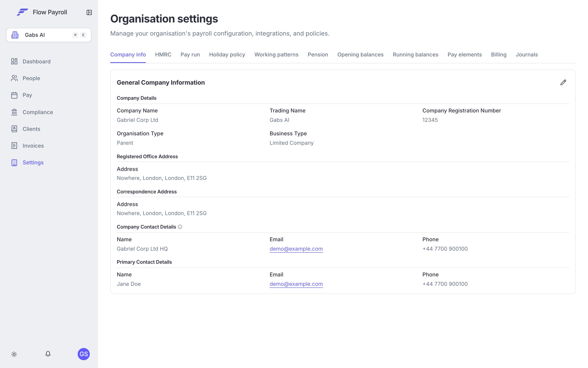Click the Compliance bank icon

click(14, 112)
